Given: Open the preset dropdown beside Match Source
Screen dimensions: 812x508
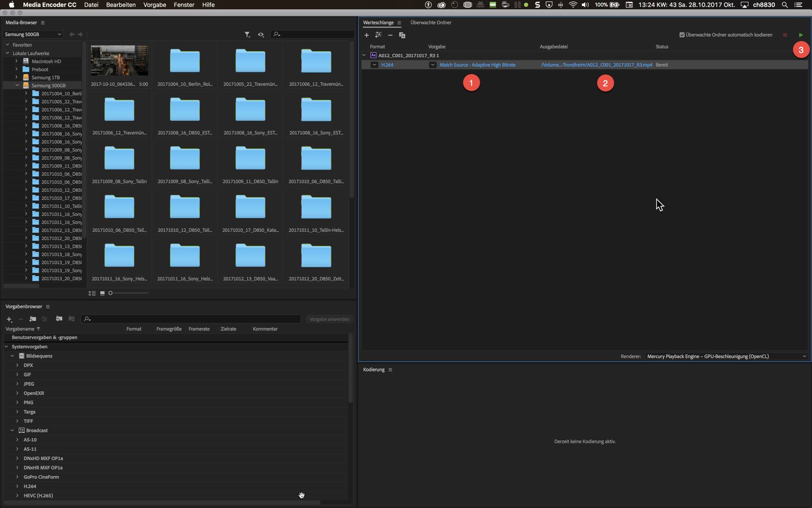Looking at the screenshot, I should (x=433, y=65).
